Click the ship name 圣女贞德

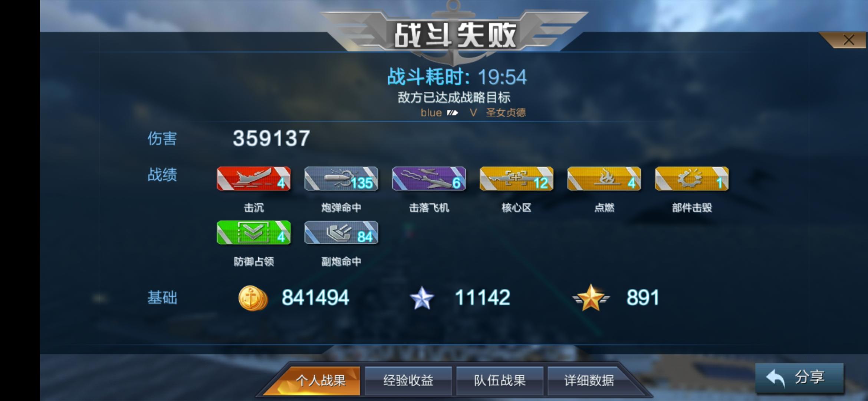(x=506, y=113)
